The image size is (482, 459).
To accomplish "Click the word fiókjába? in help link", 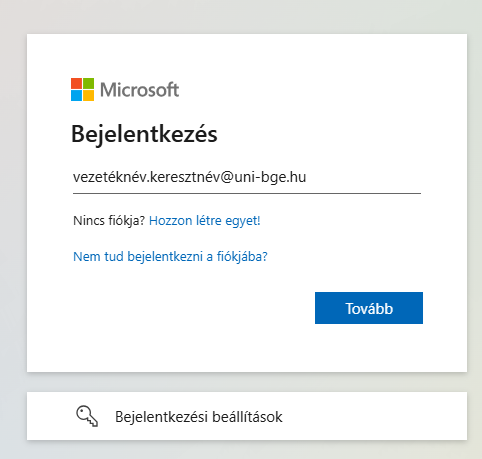I will coord(242,257).
